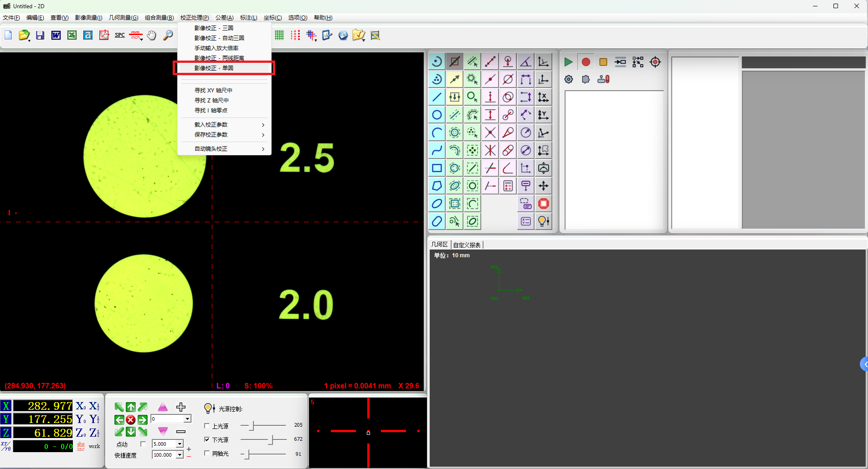Toggle the 点动 jog checkbox

point(143,444)
